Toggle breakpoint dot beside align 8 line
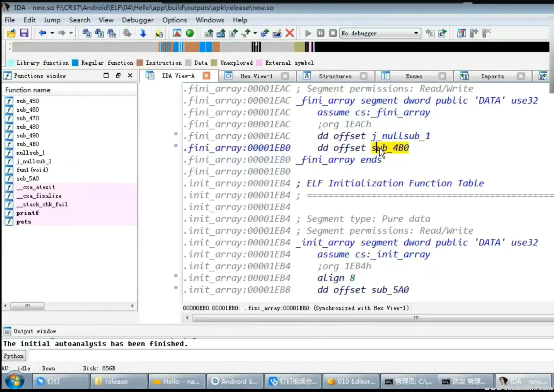This screenshot has width=554, height=392. 176,276
